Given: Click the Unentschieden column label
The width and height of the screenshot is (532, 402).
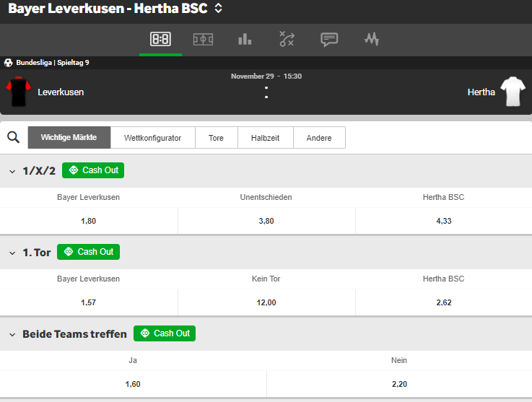Looking at the screenshot, I should point(266,197).
